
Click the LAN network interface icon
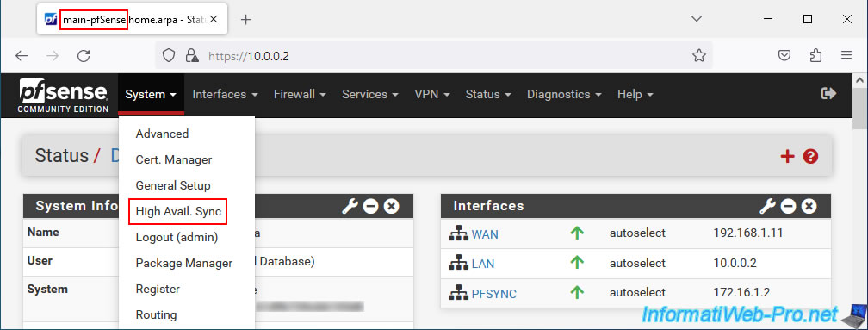458,264
